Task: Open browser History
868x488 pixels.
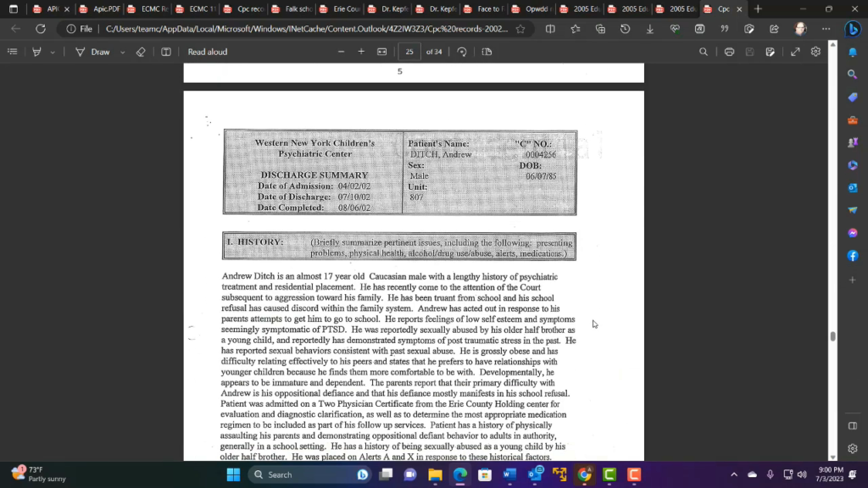Action: click(625, 29)
